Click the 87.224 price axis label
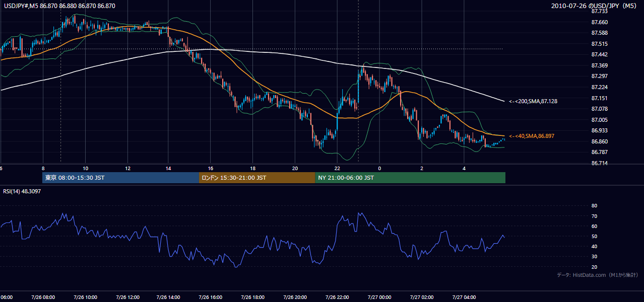Viewport: 644px width, 302px height. point(599,87)
